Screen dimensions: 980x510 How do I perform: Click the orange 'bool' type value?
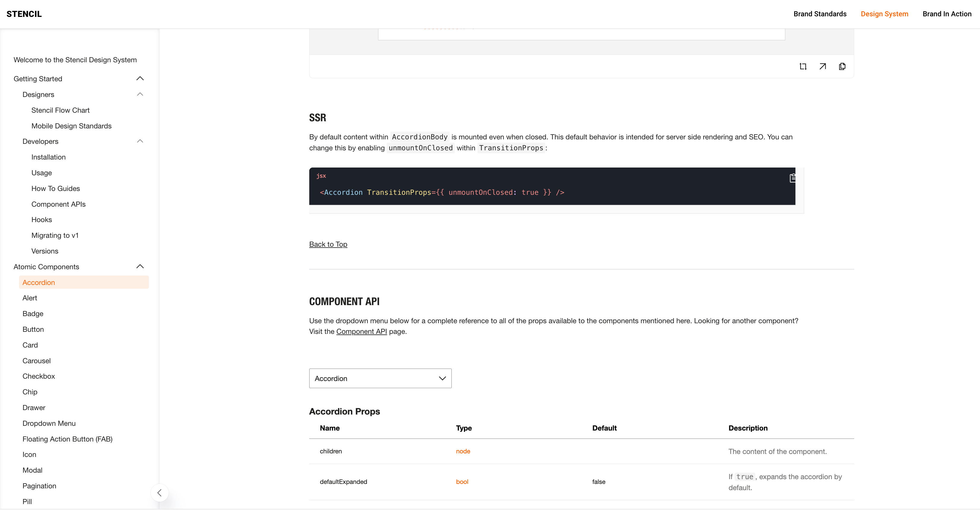coord(462,482)
